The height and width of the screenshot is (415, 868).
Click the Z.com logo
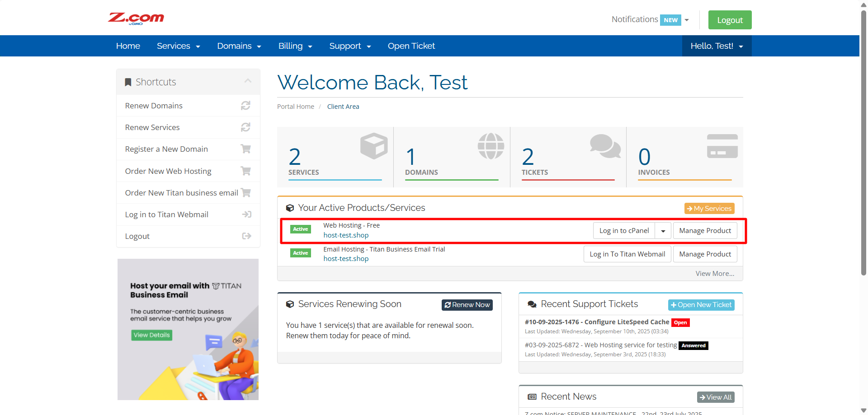click(x=136, y=18)
